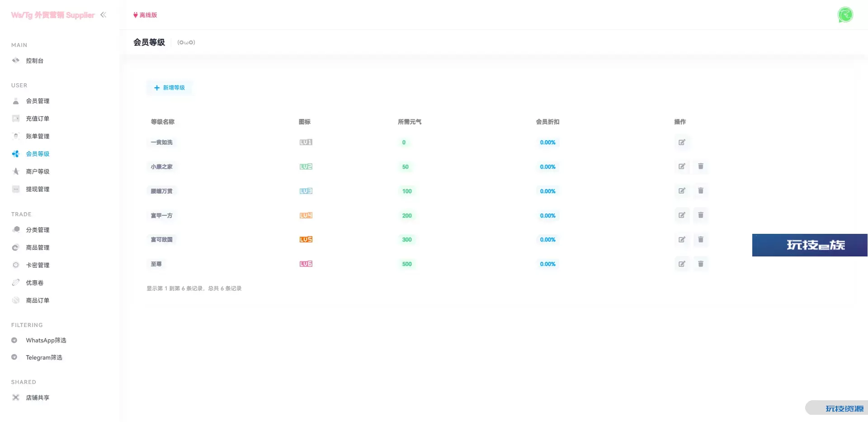Click the 富可敌国 level name
Viewport: 868px width, 422px height.
click(162, 240)
